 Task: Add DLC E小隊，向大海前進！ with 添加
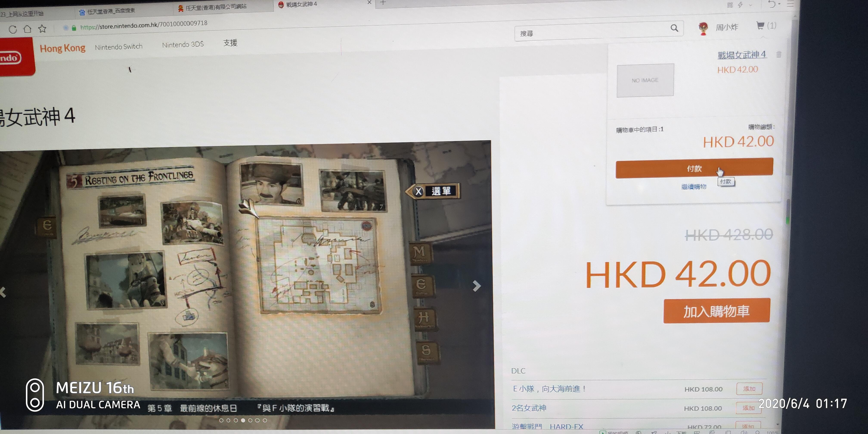tap(749, 389)
